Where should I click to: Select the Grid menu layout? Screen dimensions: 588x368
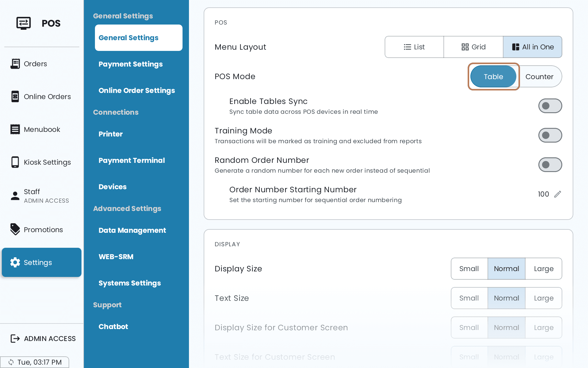473,47
